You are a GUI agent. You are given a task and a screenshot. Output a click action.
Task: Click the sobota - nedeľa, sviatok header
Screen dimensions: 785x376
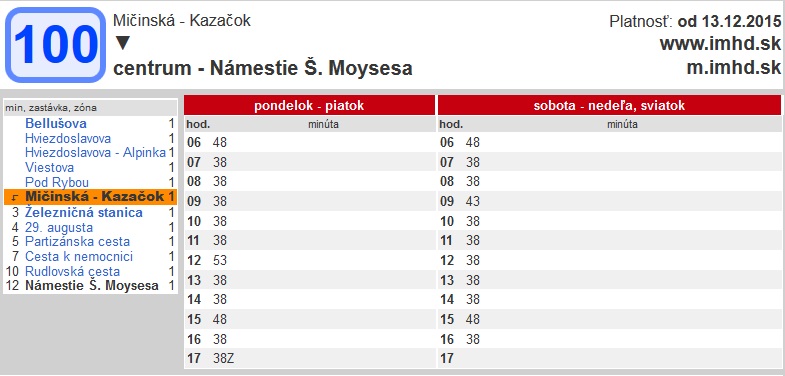pyautogui.click(x=609, y=106)
